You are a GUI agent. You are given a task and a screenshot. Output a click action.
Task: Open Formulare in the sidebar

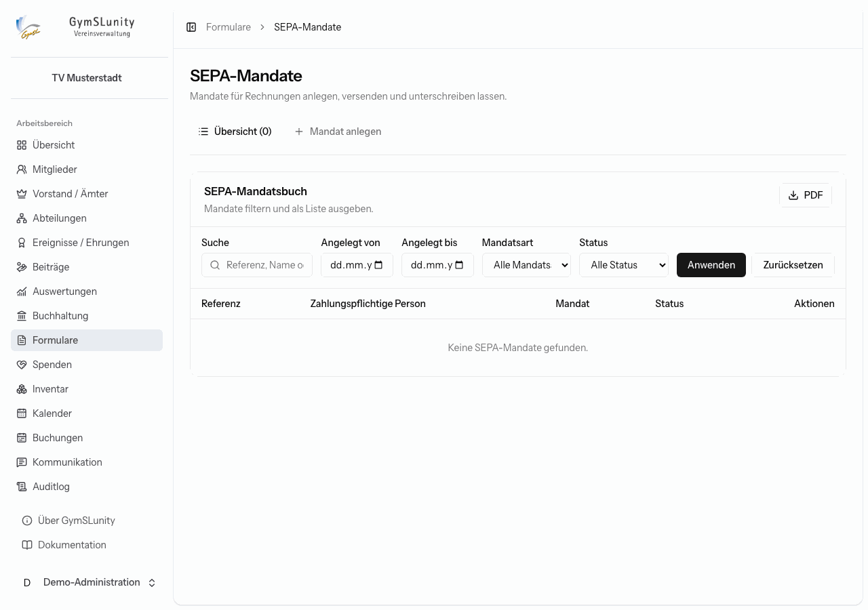(x=87, y=340)
